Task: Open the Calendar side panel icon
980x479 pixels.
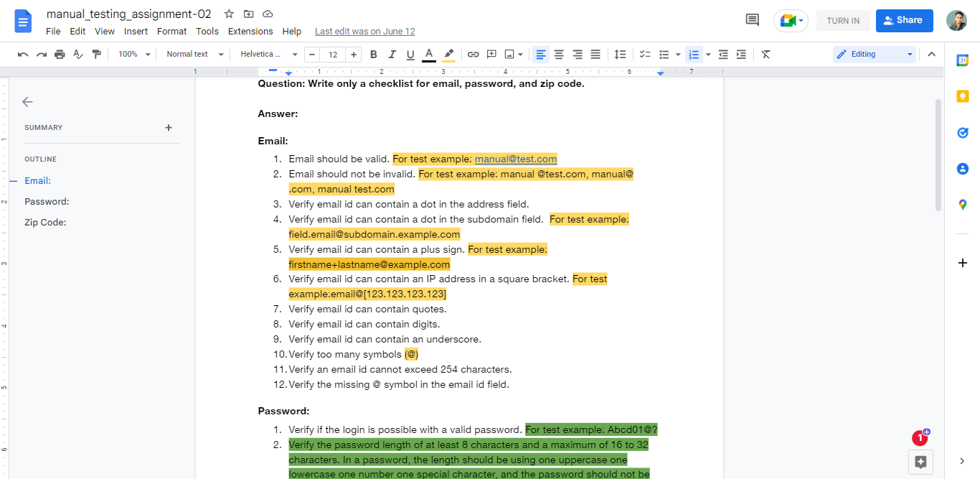Action: coord(963,60)
